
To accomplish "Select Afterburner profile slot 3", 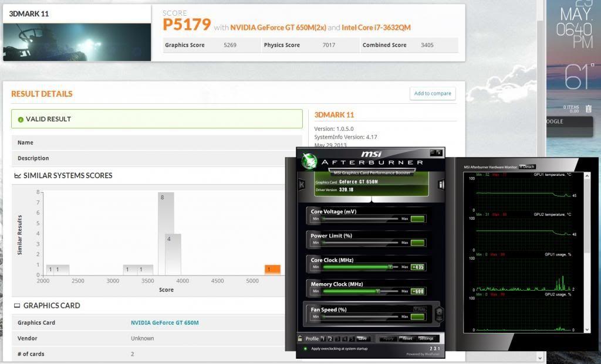I will pyautogui.click(x=337, y=339).
